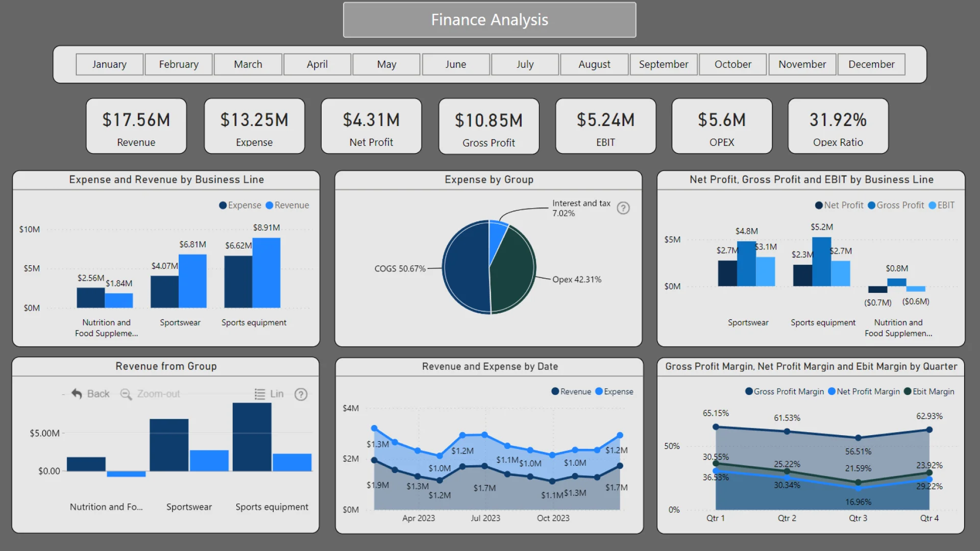Screen dimensions: 980x551
Task: Click the 31.92% Opex Ratio card
Action: coord(838,126)
